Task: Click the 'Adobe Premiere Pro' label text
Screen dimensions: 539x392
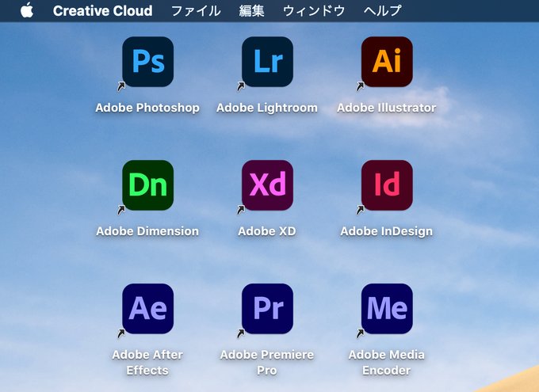Action: [267, 363]
